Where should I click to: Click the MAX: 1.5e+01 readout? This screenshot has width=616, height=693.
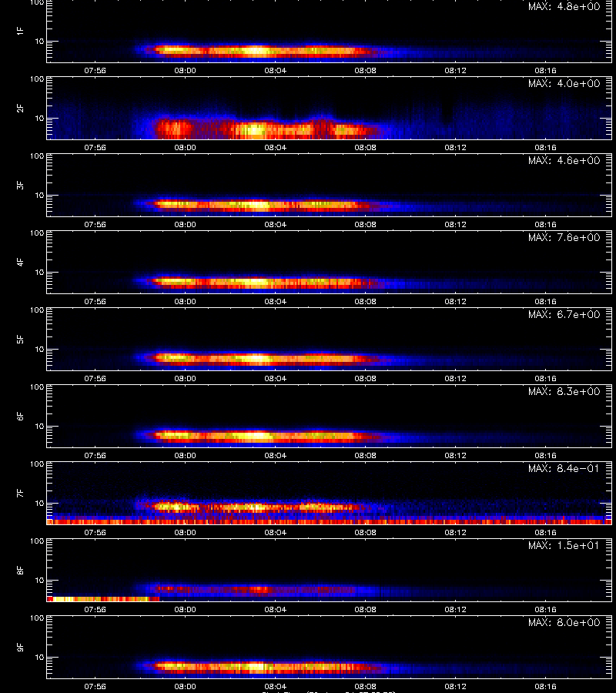point(564,545)
